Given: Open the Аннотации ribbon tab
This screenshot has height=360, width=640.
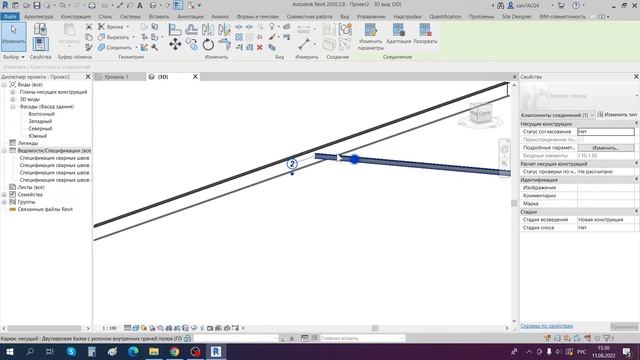Looking at the screenshot, I should [x=190, y=17].
